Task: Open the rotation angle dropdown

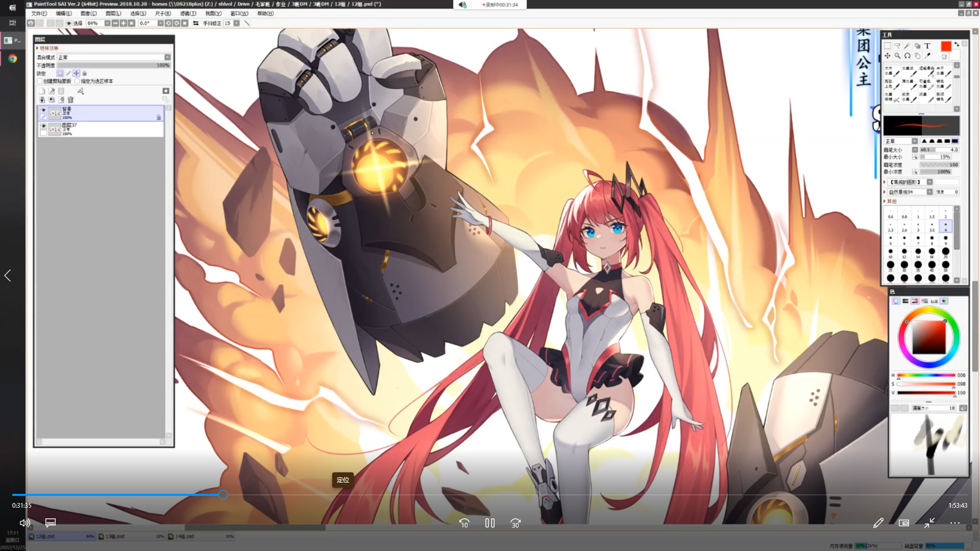Action: [x=160, y=23]
